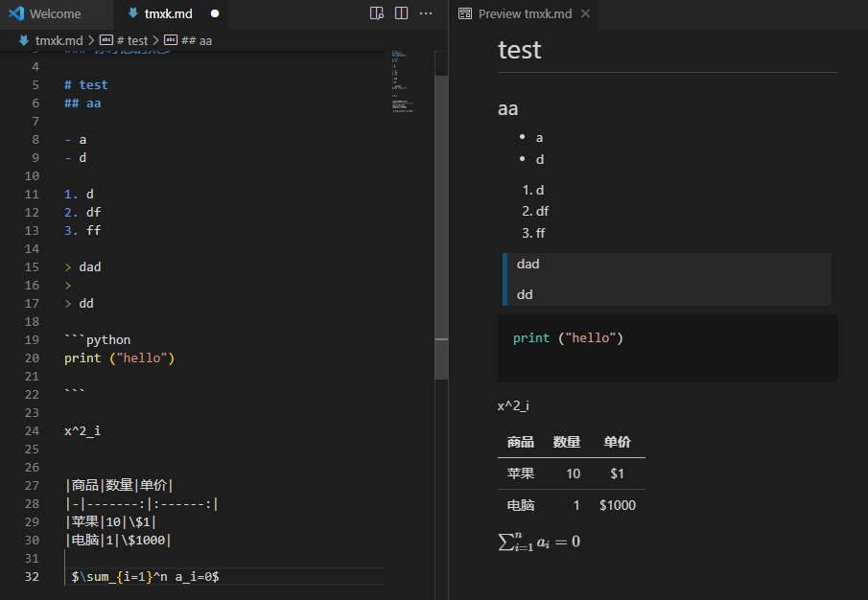Select the Preview tmxk.md tab

click(525, 13)
